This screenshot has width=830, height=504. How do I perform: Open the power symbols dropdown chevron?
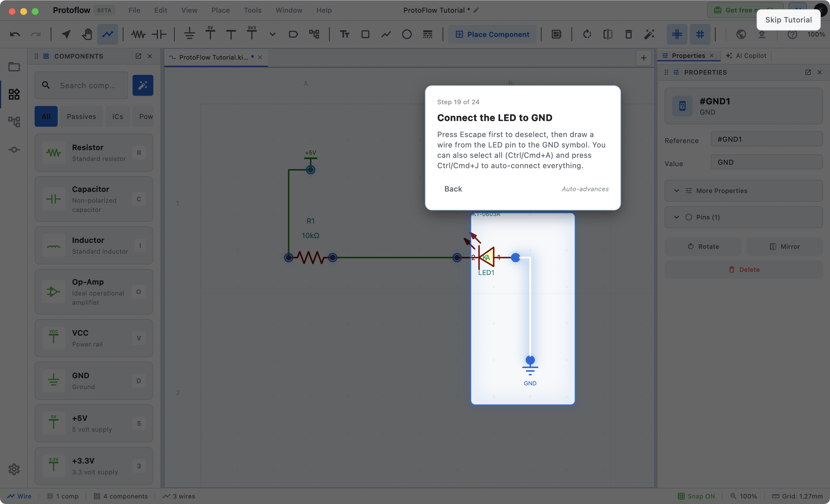[273, 34]
